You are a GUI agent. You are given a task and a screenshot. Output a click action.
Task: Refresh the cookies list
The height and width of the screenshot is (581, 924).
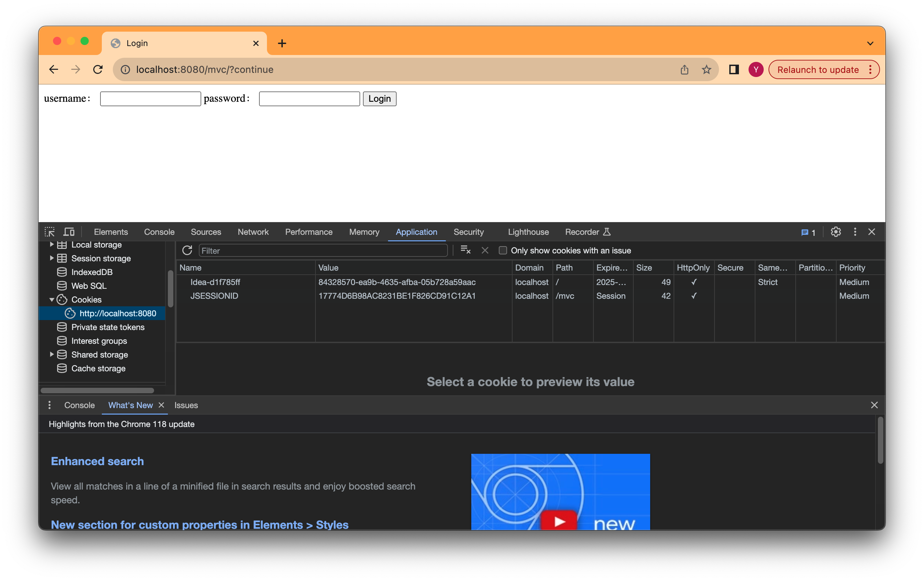tap(187, 250)
